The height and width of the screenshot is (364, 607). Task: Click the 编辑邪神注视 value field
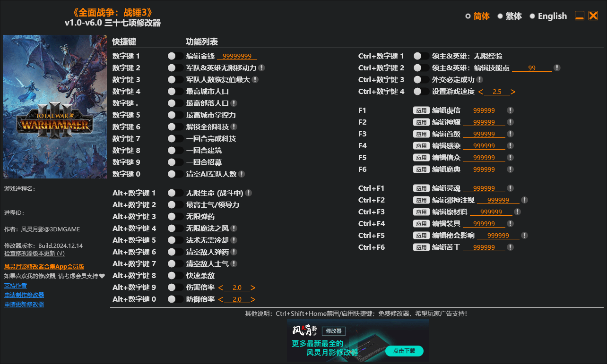tap(498, 200)
